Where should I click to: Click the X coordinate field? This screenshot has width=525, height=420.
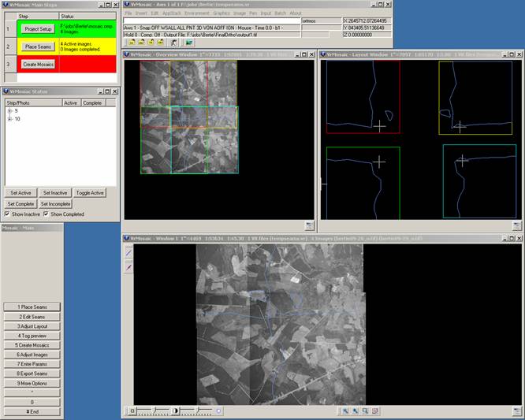[367, 20]
